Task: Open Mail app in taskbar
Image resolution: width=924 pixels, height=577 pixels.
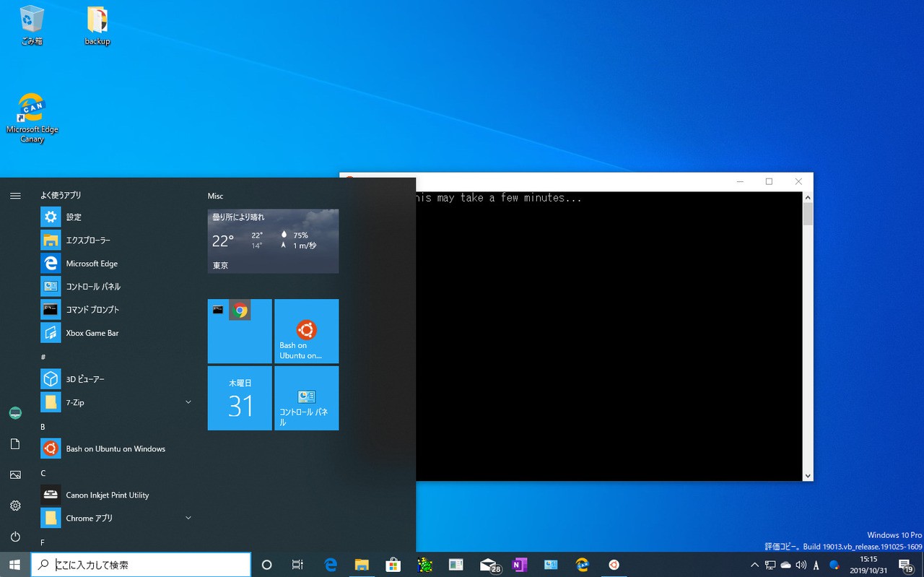Action: pyautogui.click(x=489, y=565)
